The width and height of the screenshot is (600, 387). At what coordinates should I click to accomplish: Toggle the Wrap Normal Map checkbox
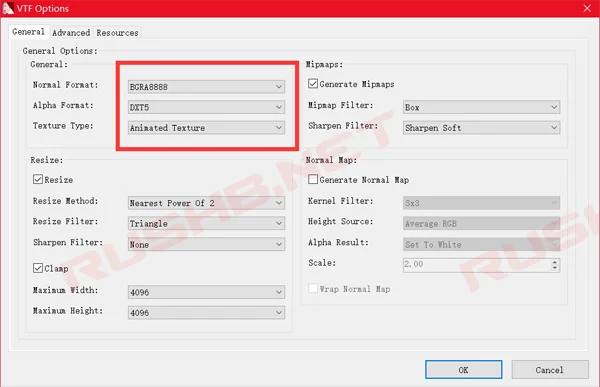pos(313,288)
